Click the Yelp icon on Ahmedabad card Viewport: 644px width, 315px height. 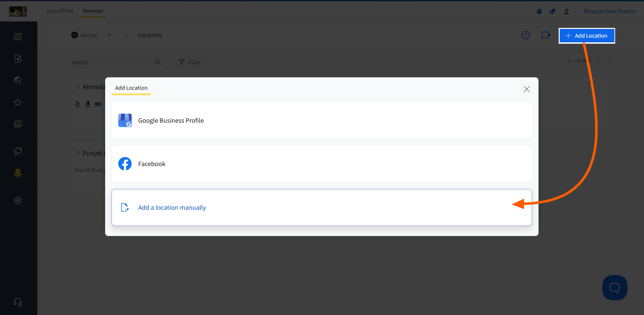tap(78, 104)
